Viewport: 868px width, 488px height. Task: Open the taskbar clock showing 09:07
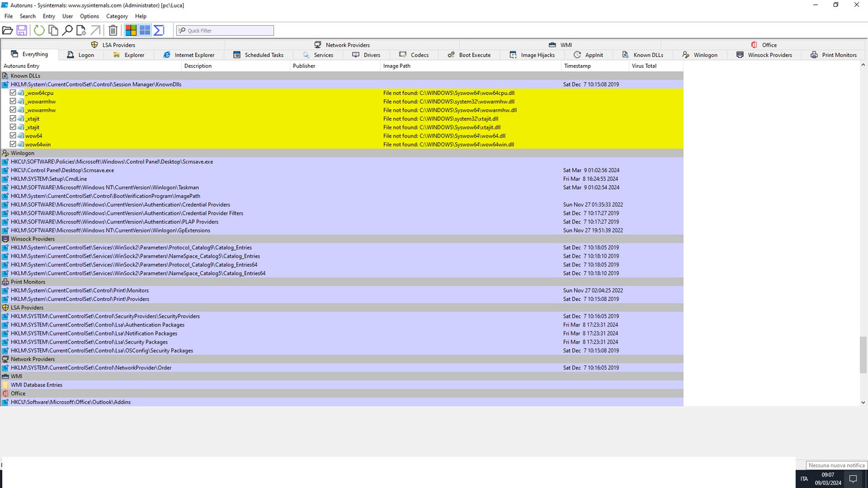(x=827, y=479)
